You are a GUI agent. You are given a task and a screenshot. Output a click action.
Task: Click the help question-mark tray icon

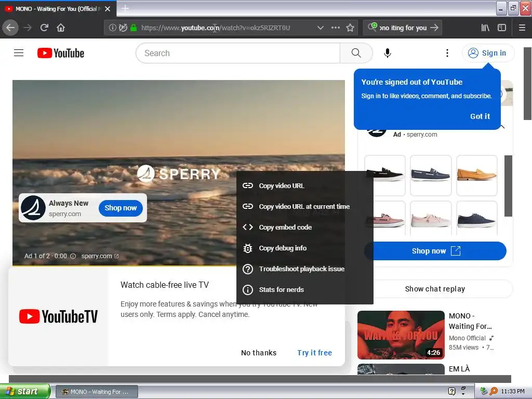451,391
